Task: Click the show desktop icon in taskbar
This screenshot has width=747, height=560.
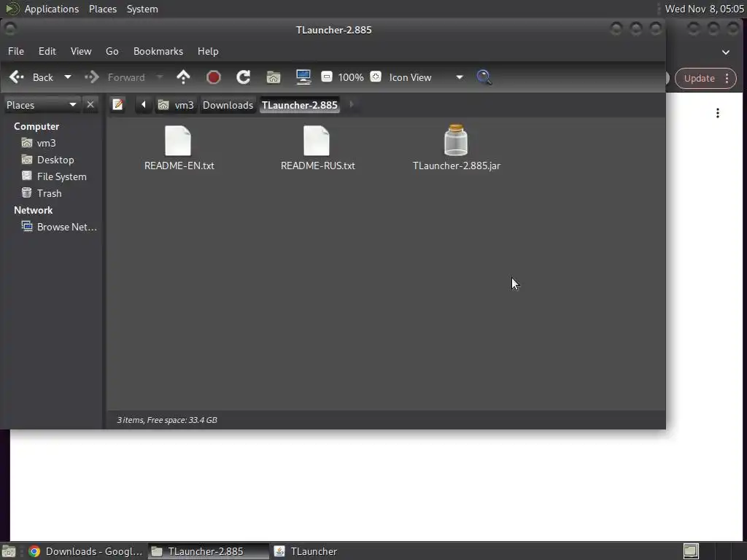Action: [9, 551]
